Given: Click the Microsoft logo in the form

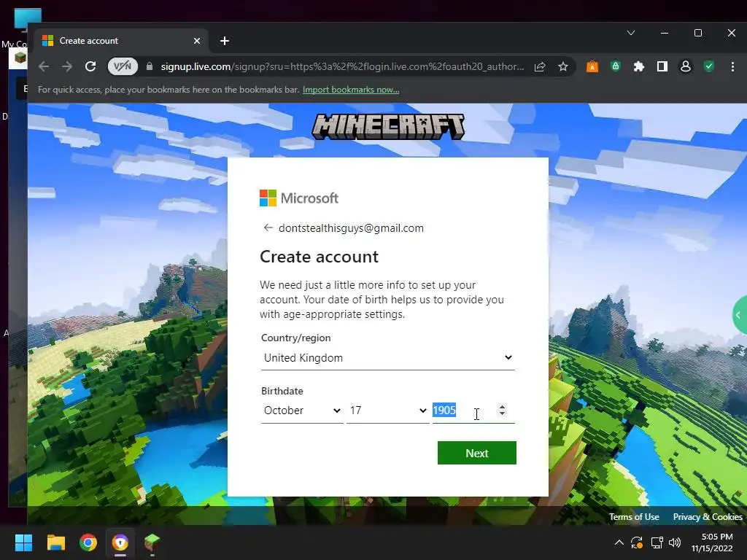Looking at the screenshot, I should (x=298, y=198).
